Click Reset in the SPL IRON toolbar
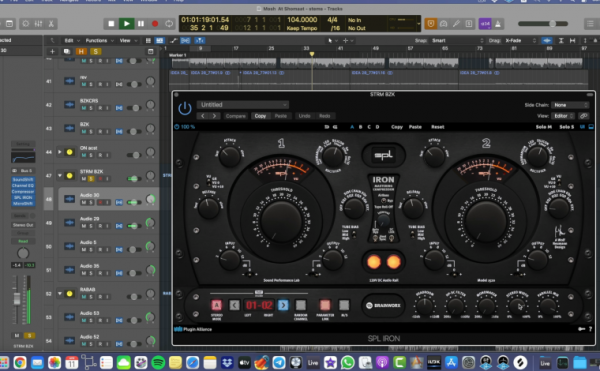This screenshot has width=600, height=371. (x=438, y=127)
